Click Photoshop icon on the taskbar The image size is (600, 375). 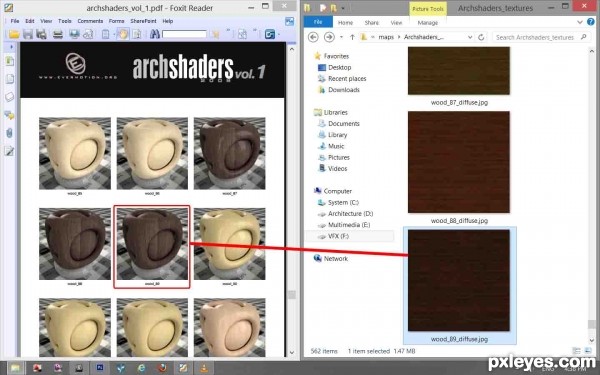(100, 368)
